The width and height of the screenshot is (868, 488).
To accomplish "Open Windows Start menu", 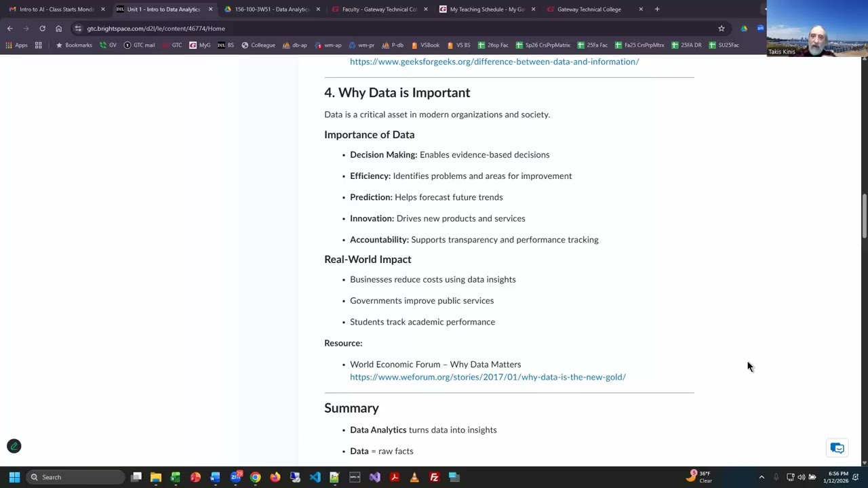I will (x=14, y=477).
